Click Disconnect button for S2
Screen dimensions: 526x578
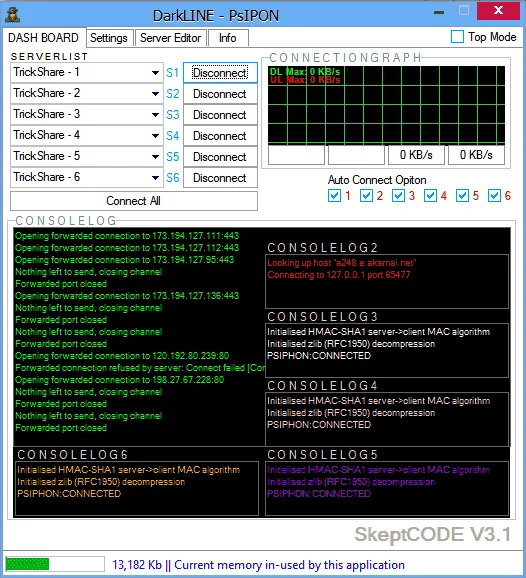click(220, 94)
